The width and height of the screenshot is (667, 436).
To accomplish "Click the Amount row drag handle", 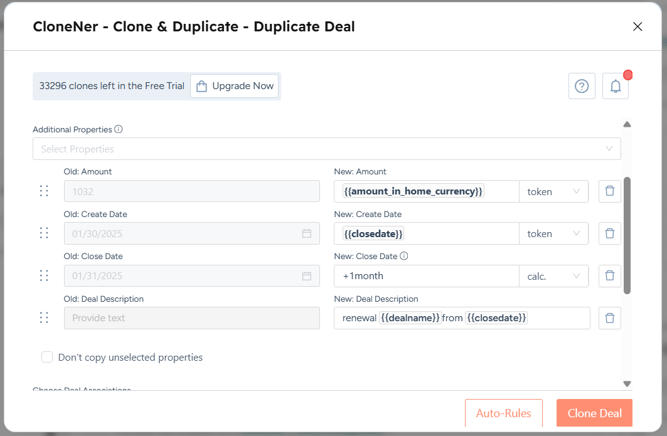I will click(44, 191).
